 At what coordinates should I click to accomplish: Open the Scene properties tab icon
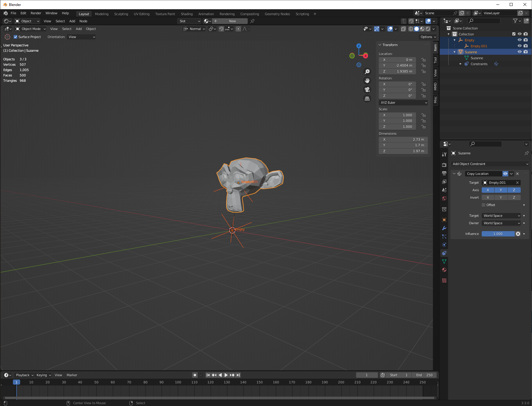point(444,190)
